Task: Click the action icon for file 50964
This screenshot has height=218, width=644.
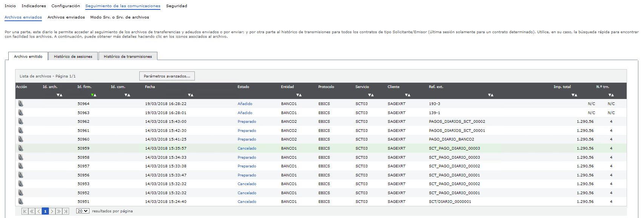Action: point(20,104)
